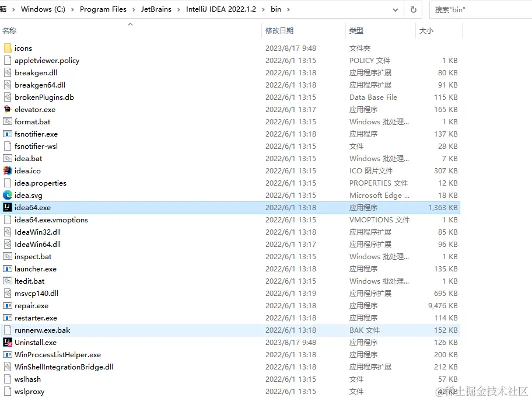This screenshot has height=401, width=532.
Task: Click the 文件夹 type cell
Action: click(360, 48)
